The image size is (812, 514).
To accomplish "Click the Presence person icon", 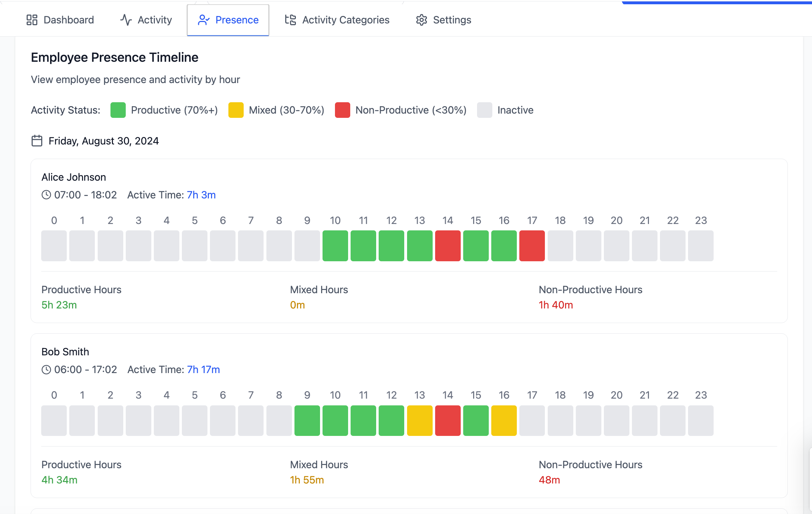I will click(203, 20).
